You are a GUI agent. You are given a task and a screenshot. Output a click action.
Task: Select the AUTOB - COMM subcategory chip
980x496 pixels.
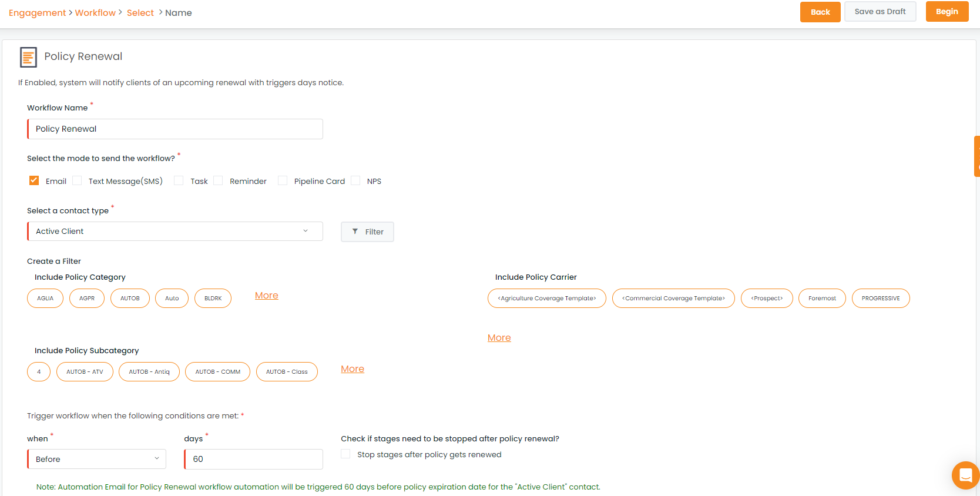point(218,372)
